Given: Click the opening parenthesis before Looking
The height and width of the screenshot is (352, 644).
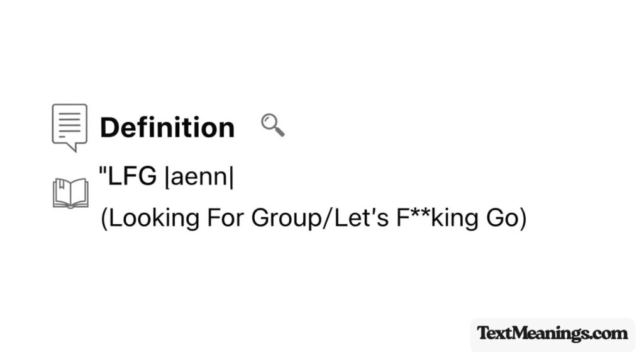Looking at the screenshot, I should (x=104, y=219).
